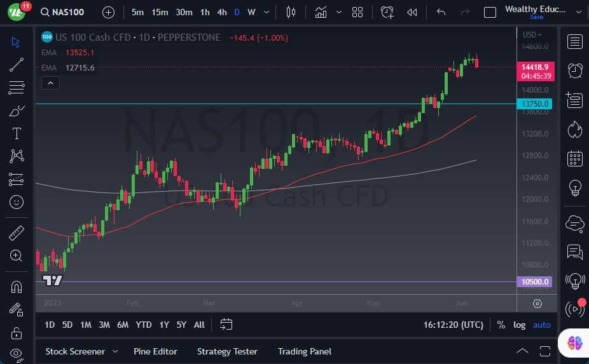589x364 pixels.
Task: Select the cursor arrow tool
Action: [16, 42]
